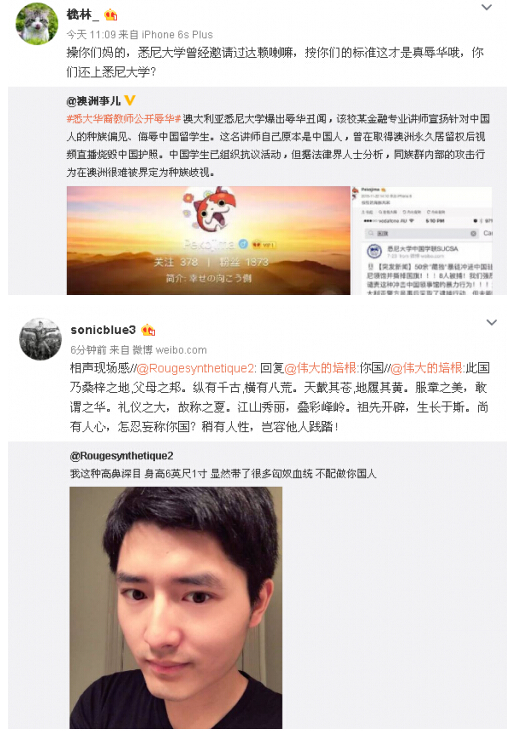Open the @Rougesynthetique2 quoted post author
This screenshot has width=507, height=731.
pos(122,455)
